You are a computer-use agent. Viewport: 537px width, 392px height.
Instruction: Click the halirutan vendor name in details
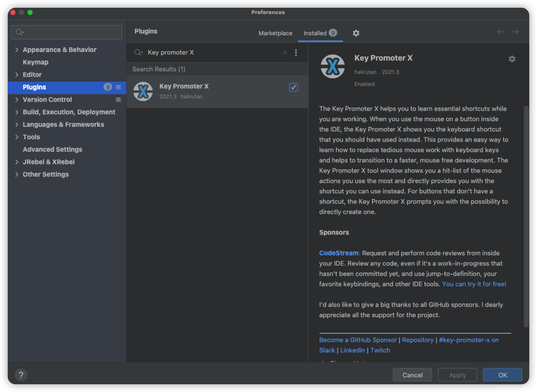click(365, 72)
